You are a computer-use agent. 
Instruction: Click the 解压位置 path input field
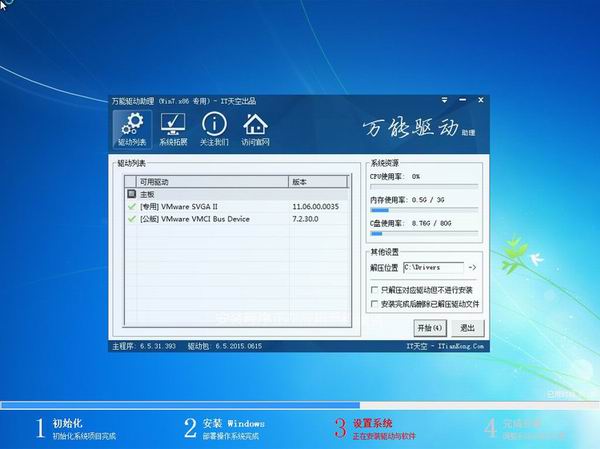pos(433,268)
